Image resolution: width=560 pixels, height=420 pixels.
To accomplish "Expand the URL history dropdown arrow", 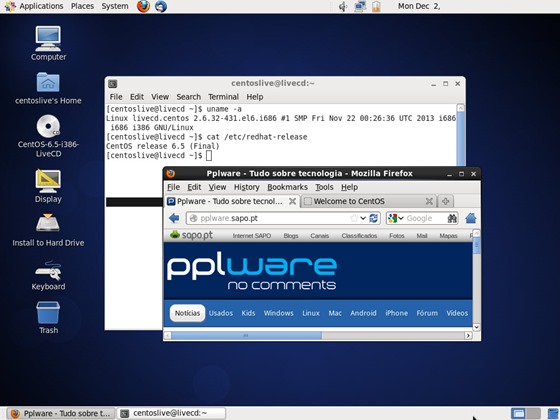I will (363, 218).
